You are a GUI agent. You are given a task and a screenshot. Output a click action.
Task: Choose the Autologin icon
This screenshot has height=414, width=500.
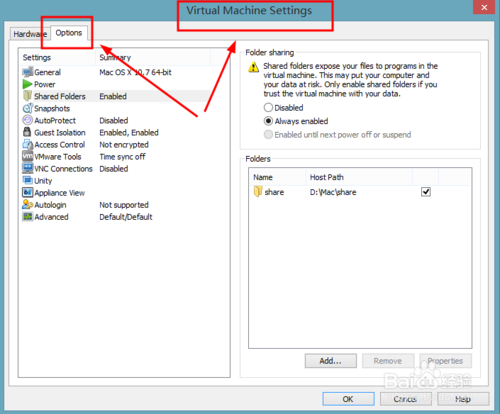coord(27,205)
